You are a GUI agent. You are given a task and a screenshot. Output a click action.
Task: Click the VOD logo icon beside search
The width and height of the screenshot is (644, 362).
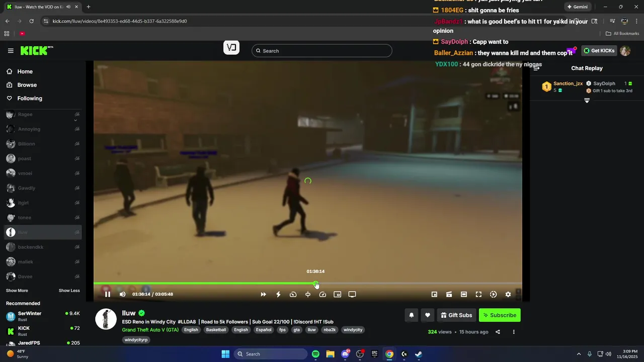pos(231,48)
